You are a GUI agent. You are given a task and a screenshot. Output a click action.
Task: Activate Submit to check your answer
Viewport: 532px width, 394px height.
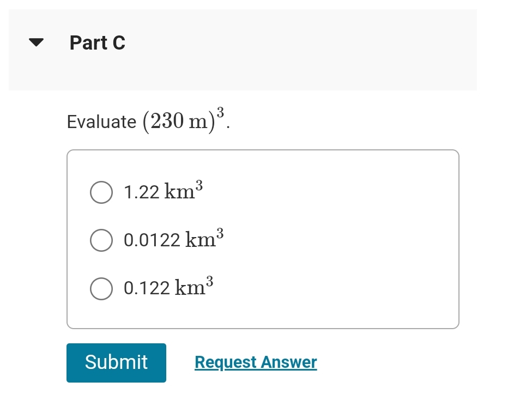pos(116,362)
